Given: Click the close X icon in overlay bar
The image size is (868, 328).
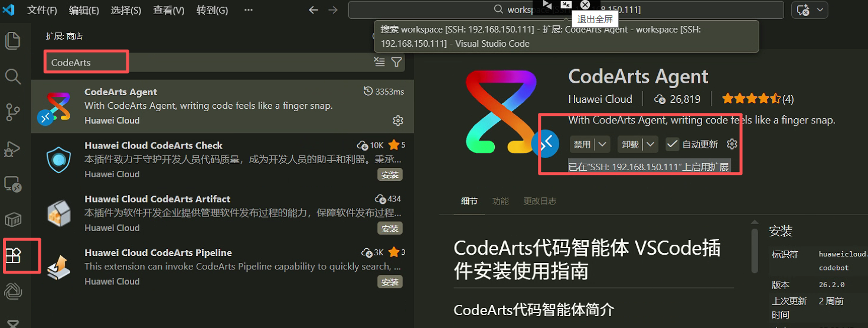Looking at the screenshot, I should point(585,5).
